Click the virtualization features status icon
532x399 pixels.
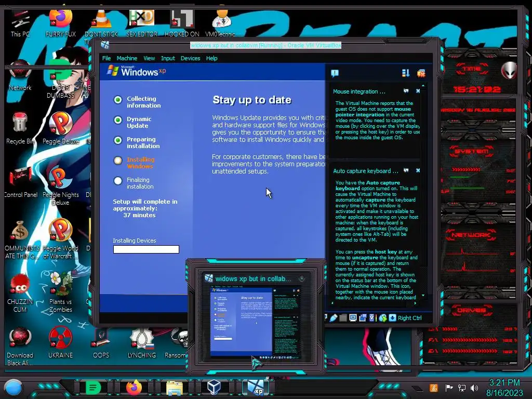tap(372, 318)
